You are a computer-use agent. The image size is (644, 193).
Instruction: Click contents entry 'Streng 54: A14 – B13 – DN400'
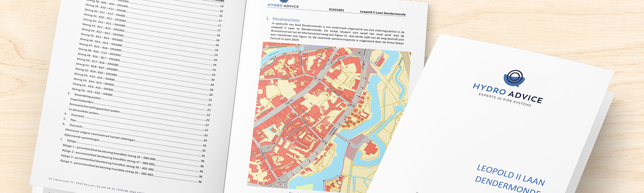point(94,82)
